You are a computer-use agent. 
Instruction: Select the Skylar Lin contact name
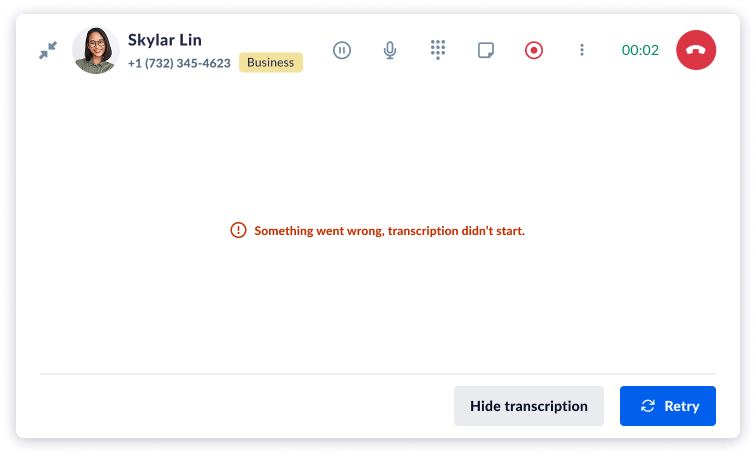(164, 40)
